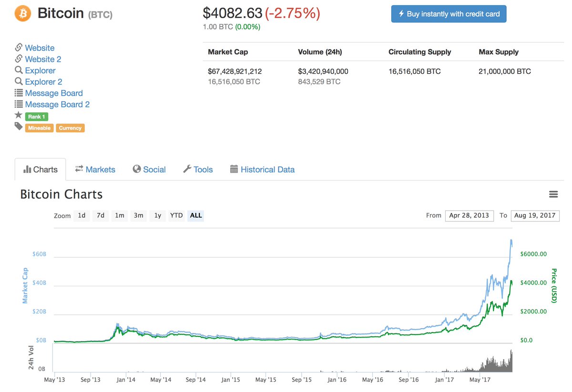Click the magnifier icon beside Explorer 2
Image resolution: width=572 pixels, height=392 pixels.
pyautogui.click(x=19, y=81)
